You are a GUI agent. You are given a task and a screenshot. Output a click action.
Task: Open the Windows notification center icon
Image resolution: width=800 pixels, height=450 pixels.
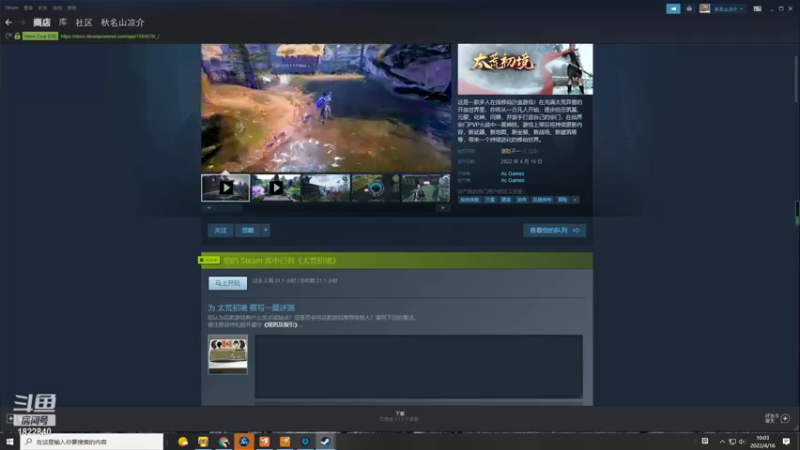pos(786,441)
